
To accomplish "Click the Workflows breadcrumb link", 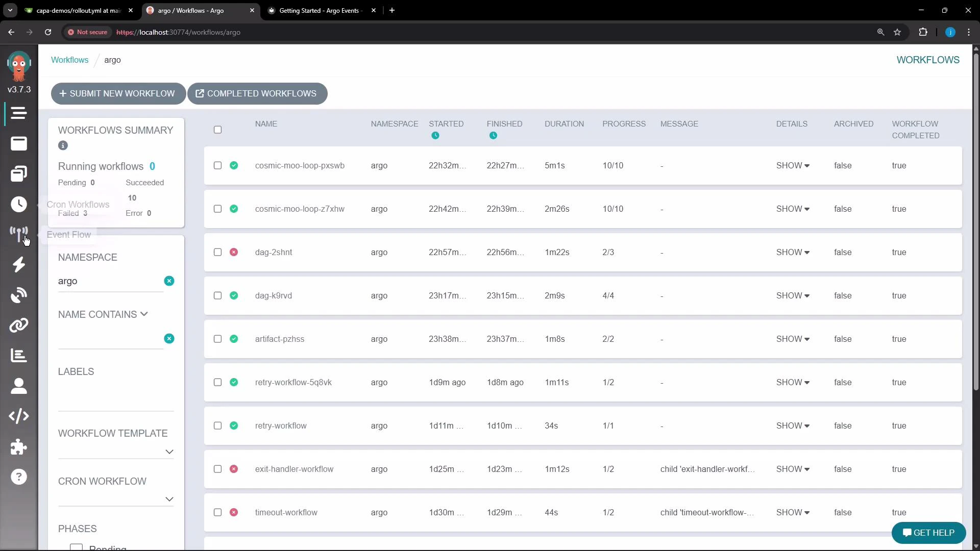I will point(69,60).
